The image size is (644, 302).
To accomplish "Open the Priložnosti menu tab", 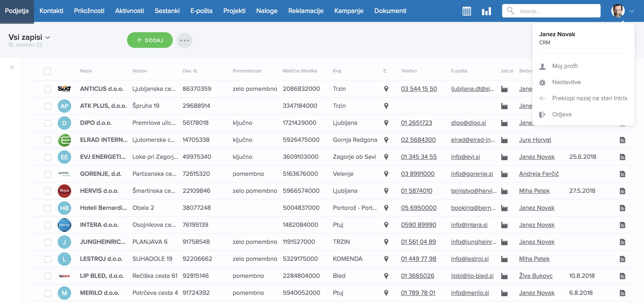I will click(x=89, y=11).
